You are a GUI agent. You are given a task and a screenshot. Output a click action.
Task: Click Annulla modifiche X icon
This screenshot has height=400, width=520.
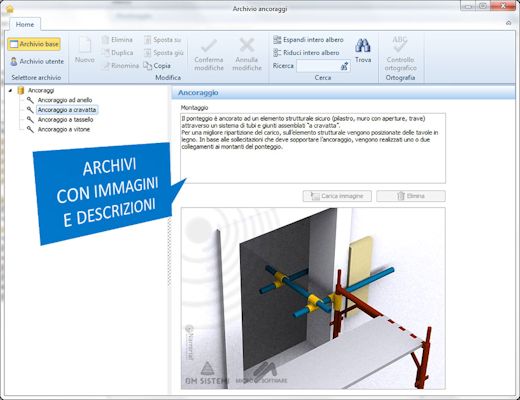tap(247, 45)
